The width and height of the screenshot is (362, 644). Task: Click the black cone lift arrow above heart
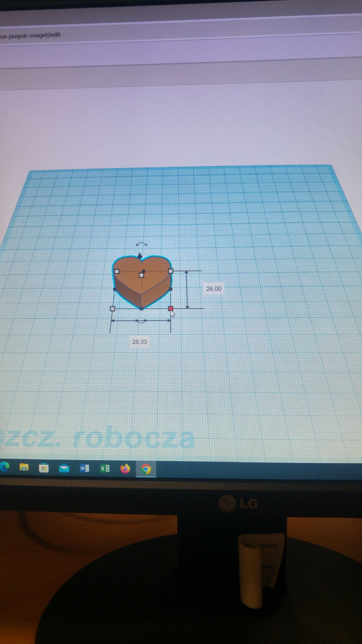(140, 256)
